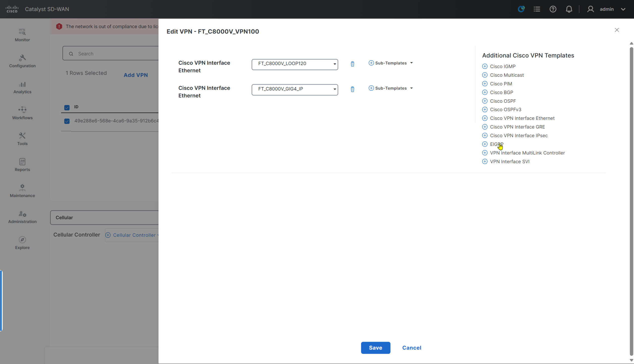Open the notifications bell

click(569, 9)
